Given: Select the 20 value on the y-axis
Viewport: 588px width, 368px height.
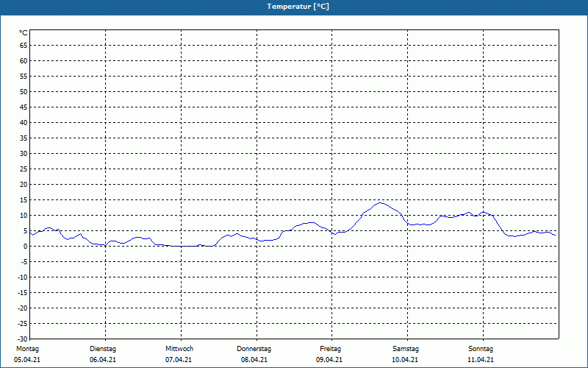Looking at the screenshot, I should click(x=24, y=185).
